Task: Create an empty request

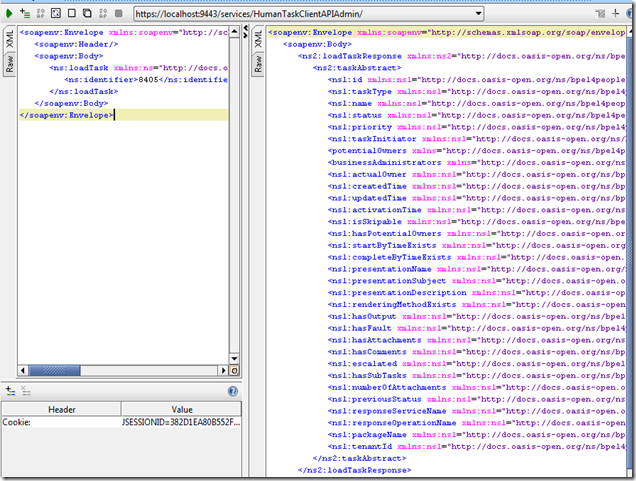Action: coord(72,13)
